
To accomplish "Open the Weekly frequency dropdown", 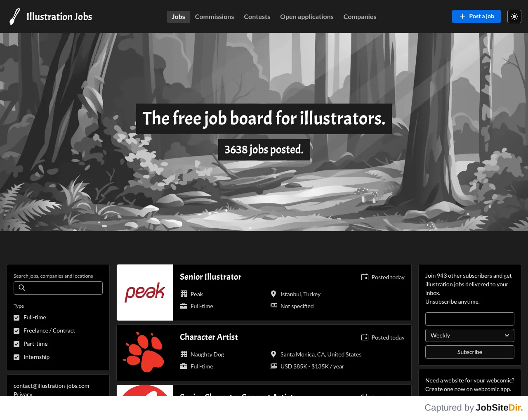I will (470, 335).
